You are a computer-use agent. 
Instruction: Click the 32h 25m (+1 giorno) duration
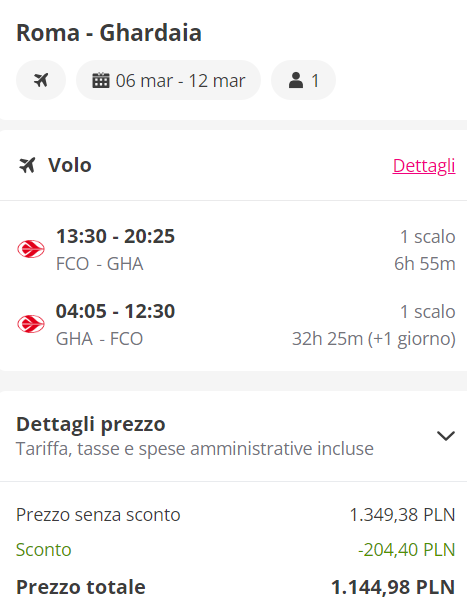click(374, 339)
